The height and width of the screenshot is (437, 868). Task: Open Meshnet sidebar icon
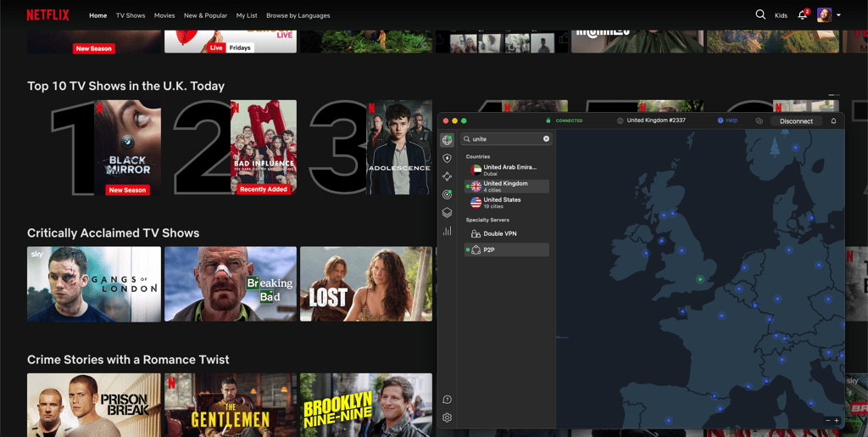(x=448, y=176)
